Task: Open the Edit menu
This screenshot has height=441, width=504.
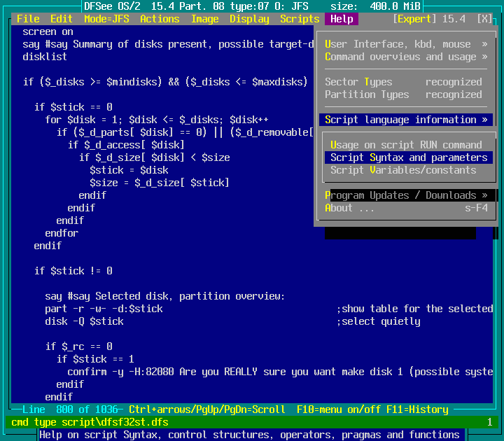Action: tap(62, 19)
